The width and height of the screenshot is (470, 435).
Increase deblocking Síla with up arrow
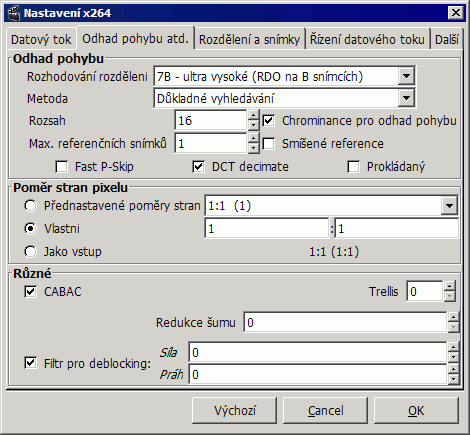tap(453, 347)
